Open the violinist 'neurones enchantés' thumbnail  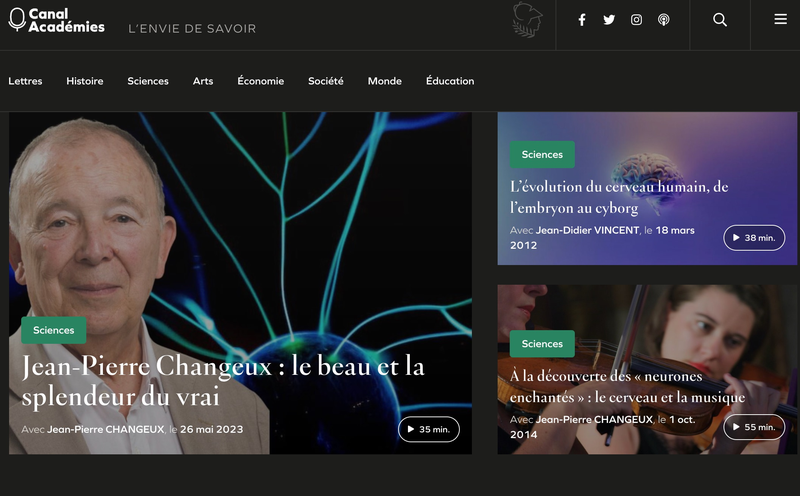(x=647, y=369)
